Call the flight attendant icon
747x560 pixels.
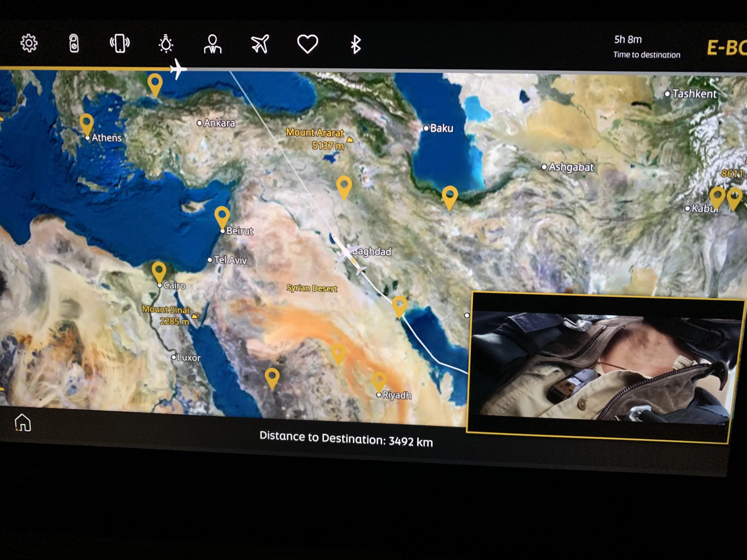point(212,44)
